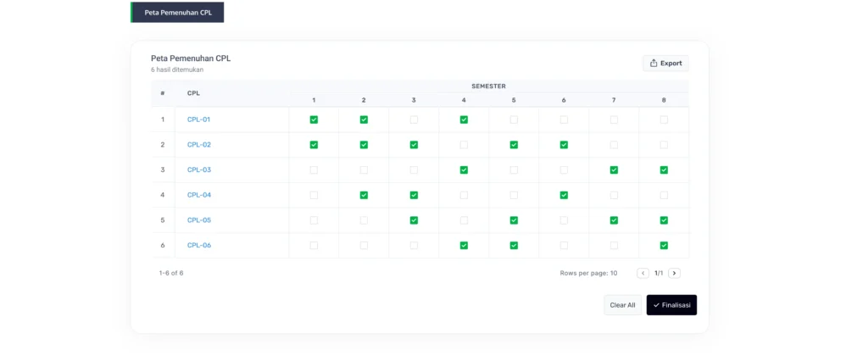The image size is (868, 361).
Task: Uncheck CPL-01 semester 4 checkbox
Action: click(x=464, y=119)
